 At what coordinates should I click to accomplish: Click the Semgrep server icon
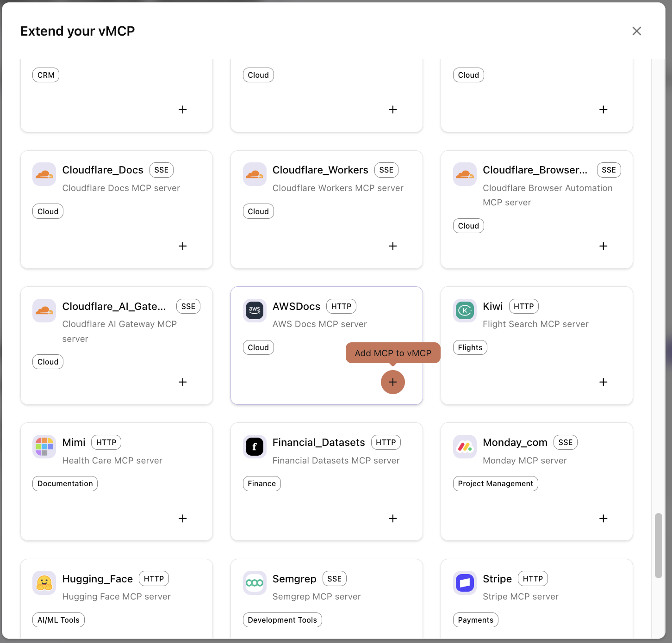[254, 583]
